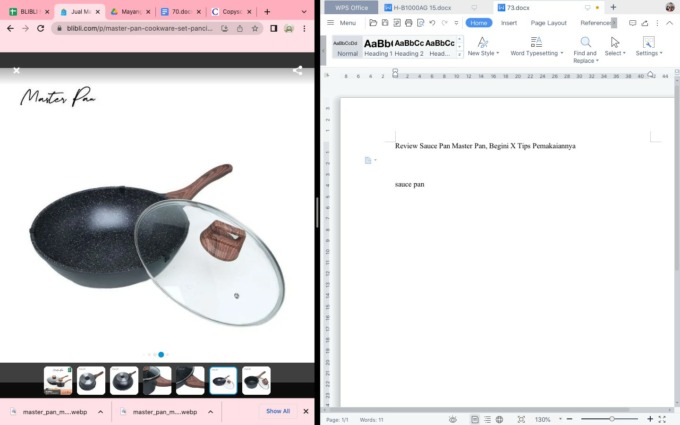Screen dimensions: 680x425
Task: Open the Chrome tab search chevron
Action: click(304, 12)
